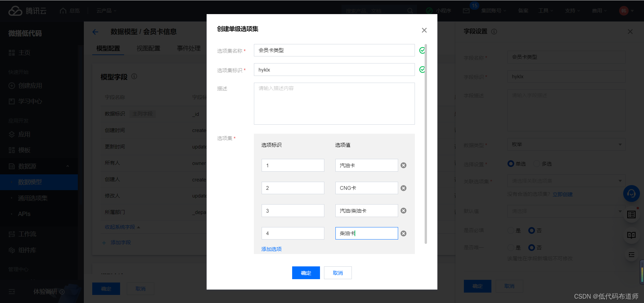
Task: Click 添加字段 link
Action: (116, 243)
